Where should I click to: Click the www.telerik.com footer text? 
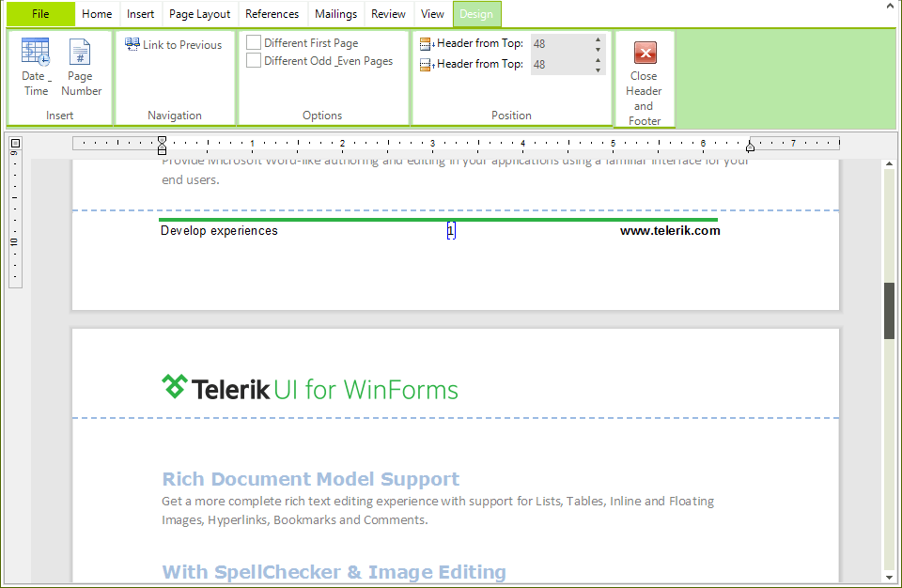click(x=670, y=231)
